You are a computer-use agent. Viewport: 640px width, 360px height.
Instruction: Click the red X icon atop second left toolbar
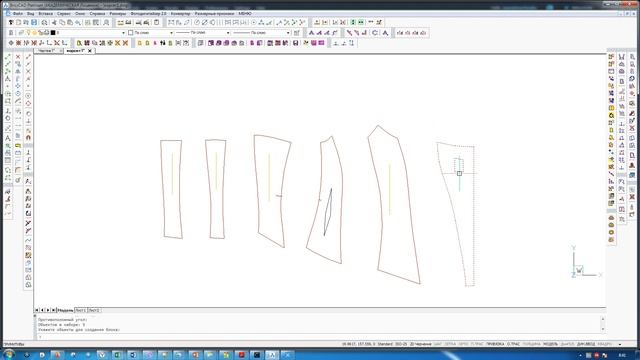coord(18,57)
